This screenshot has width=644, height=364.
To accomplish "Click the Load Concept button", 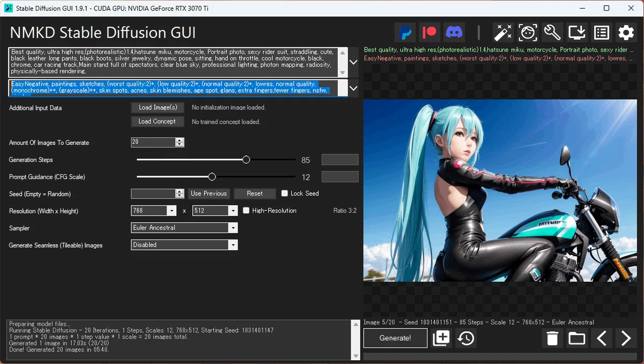I will (x=158, y=121).
